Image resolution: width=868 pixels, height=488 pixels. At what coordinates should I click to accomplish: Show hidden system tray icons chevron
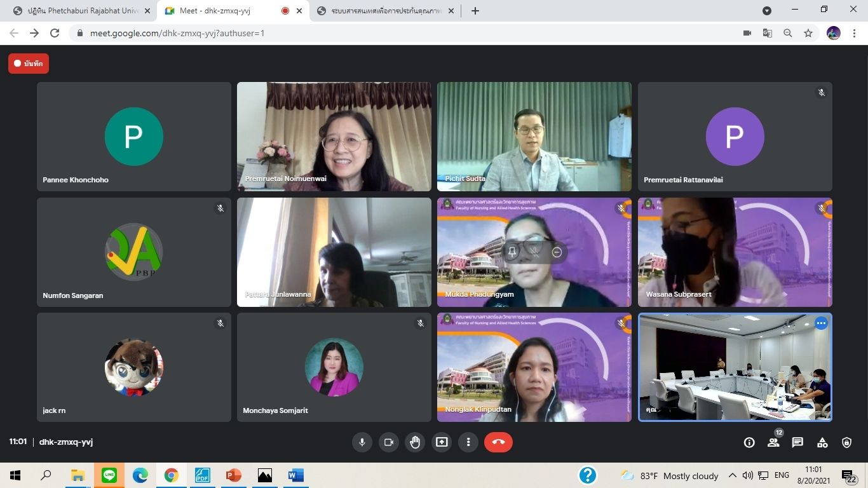tap(732, 475)
